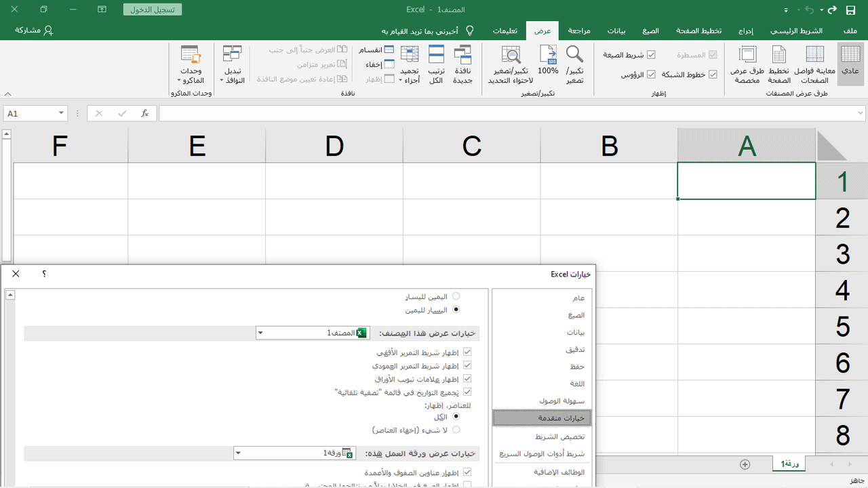
Task: Collapse the ribbon with the chevron
Action: click(x=8, y=94)
